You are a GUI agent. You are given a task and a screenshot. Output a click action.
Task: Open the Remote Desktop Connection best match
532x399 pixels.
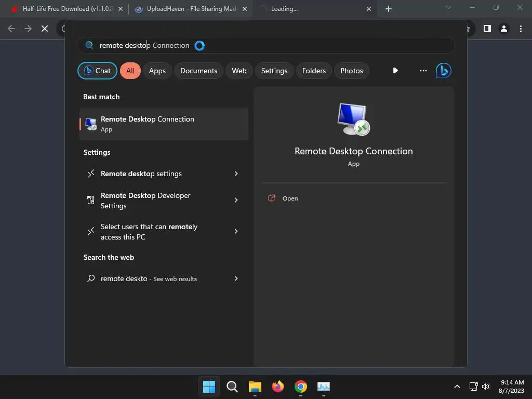(164, 124)
